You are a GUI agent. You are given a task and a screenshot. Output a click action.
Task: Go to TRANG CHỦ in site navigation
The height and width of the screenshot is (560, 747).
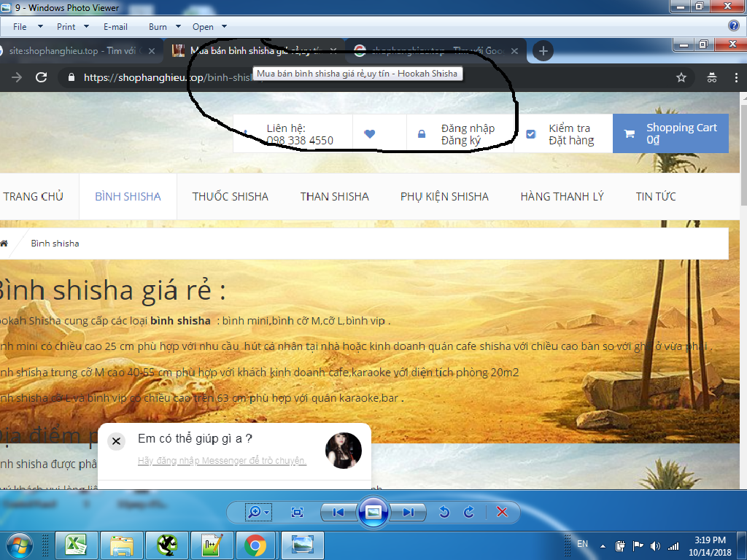point(33,197)
